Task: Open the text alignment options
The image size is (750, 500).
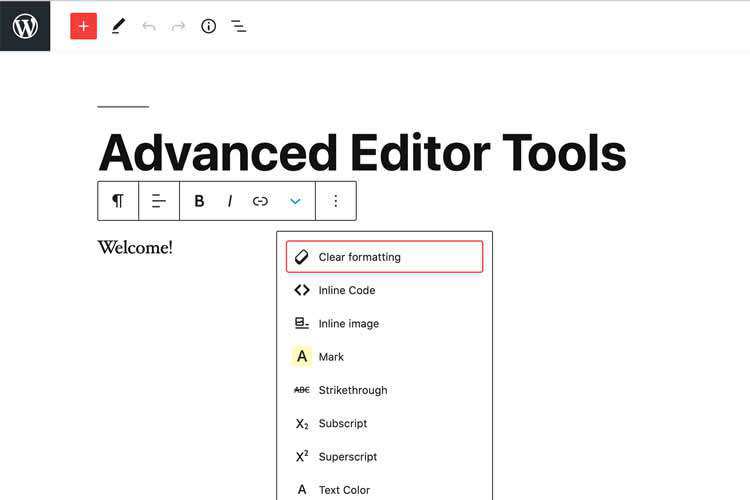Action: [159, 201]
